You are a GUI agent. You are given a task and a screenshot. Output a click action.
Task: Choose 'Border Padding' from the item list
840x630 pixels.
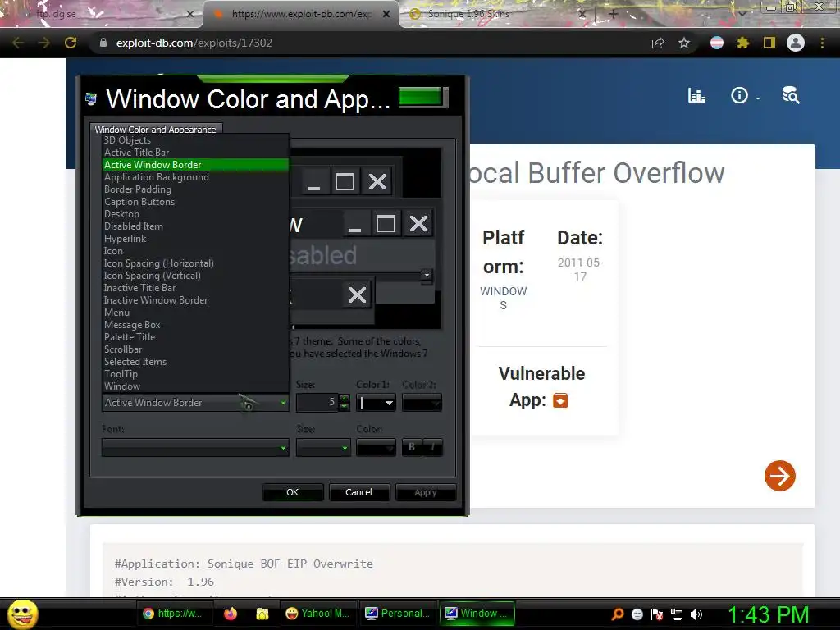pos(195,189)
